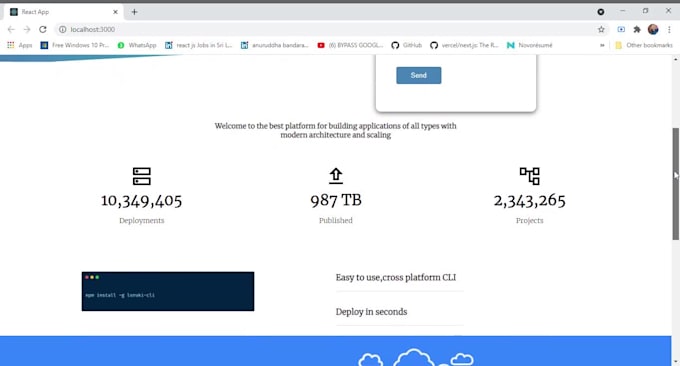
Task: Click 'Deploy in seconds' text
Action: click(371, 312)
